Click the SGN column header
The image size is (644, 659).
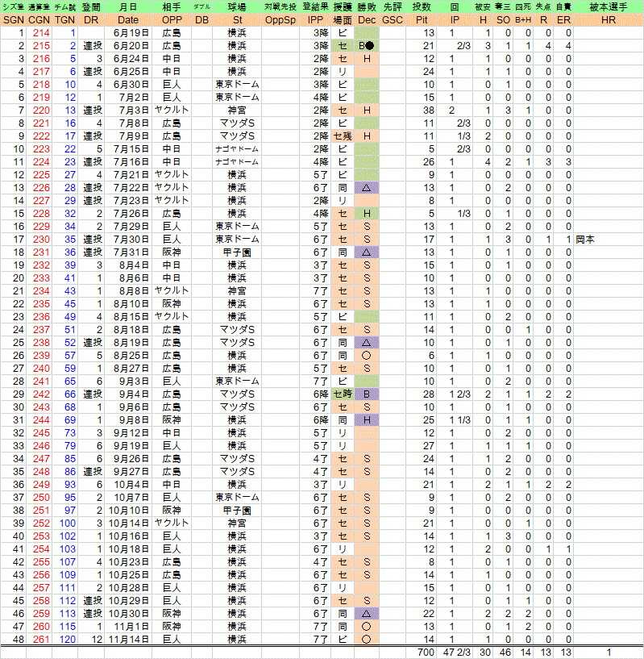point(13,19)
